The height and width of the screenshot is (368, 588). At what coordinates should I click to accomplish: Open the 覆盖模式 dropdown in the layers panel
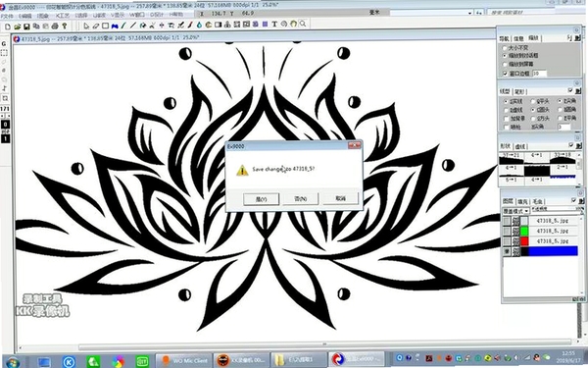(x=516, y=211)
